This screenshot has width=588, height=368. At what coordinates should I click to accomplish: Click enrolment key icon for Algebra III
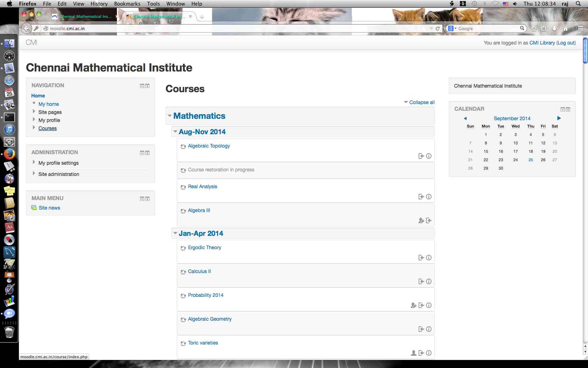click(421, 220)
